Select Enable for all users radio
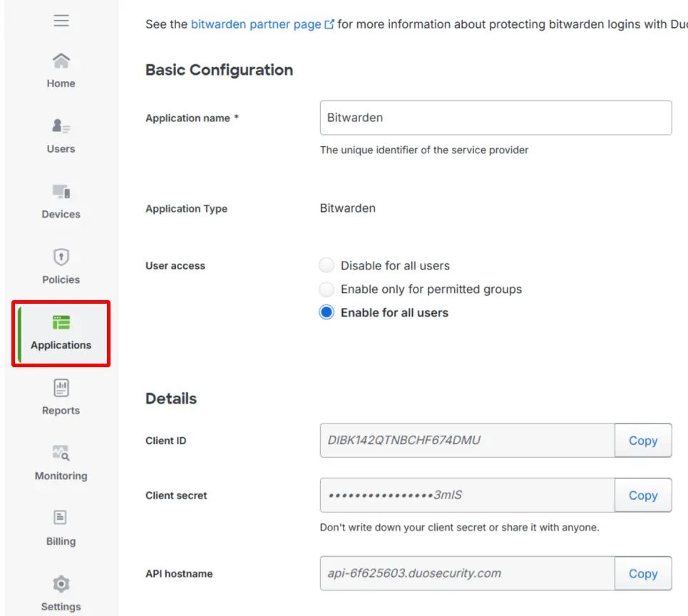 (x=327, y=312)
